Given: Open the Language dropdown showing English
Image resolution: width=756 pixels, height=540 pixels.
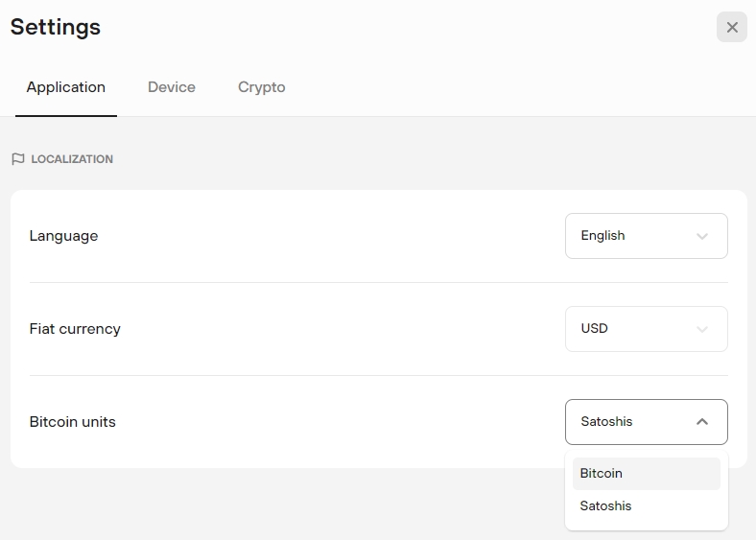Looking at the screenshot, I should pos(646,236).
